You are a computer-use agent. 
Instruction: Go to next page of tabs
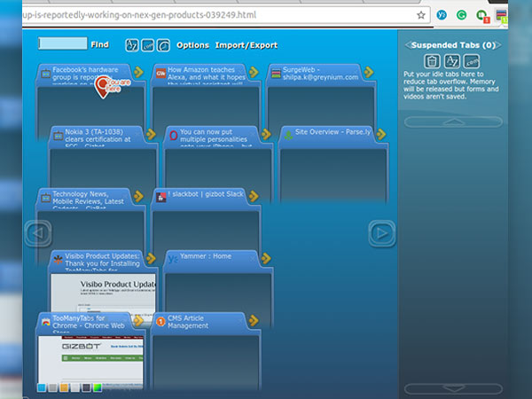380,233
